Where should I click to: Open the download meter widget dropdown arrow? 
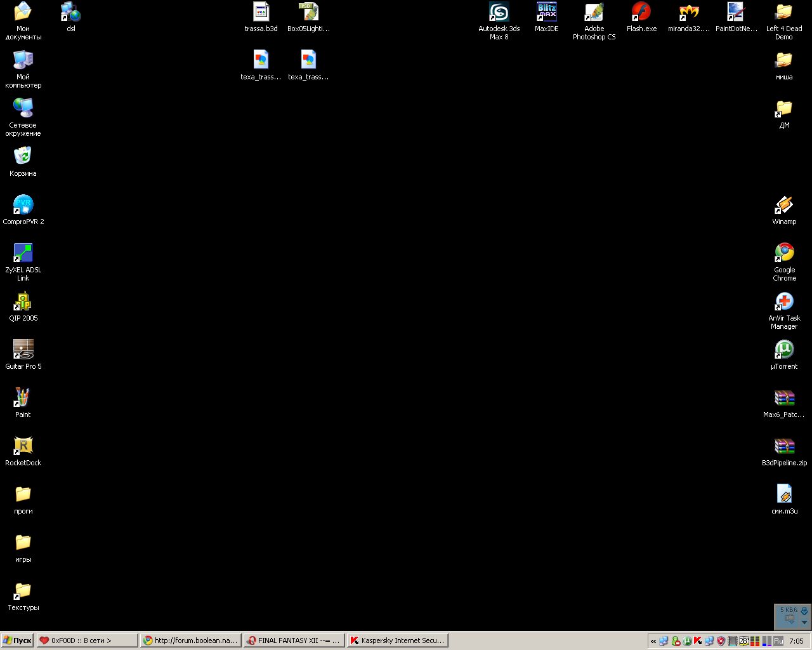(804, 622)
